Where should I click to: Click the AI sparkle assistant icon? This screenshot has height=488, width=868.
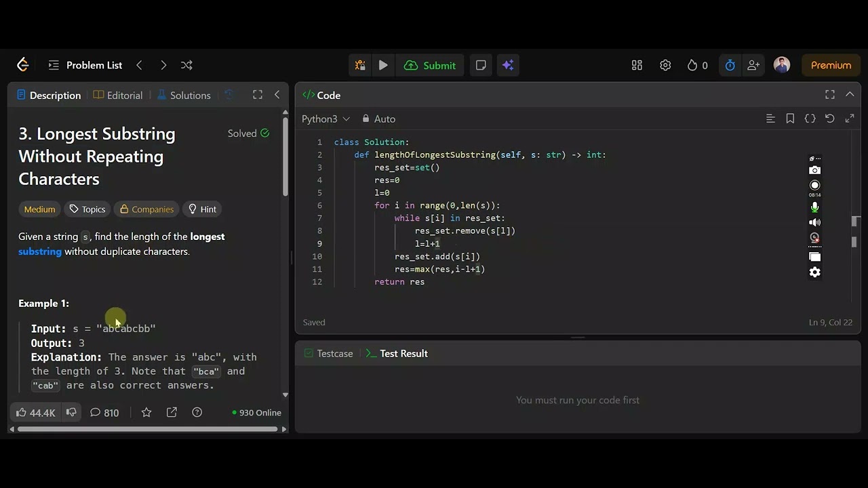point(508,65)
